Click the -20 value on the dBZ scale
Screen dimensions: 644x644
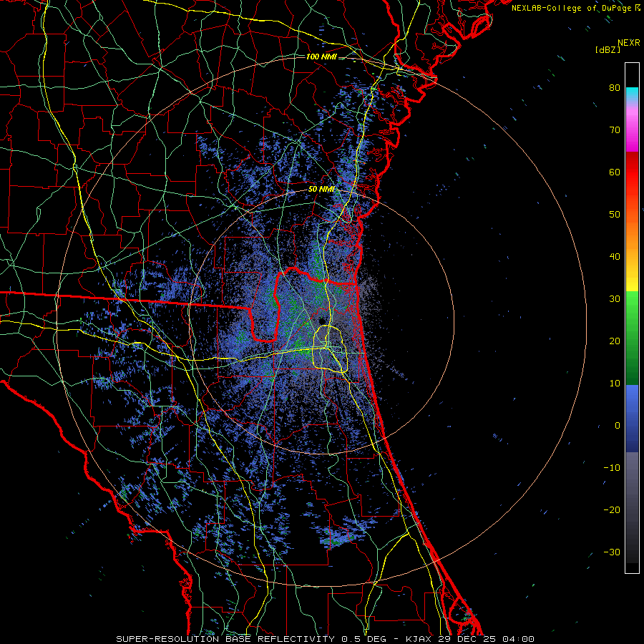pyautogui.click(x=612, y=509)
